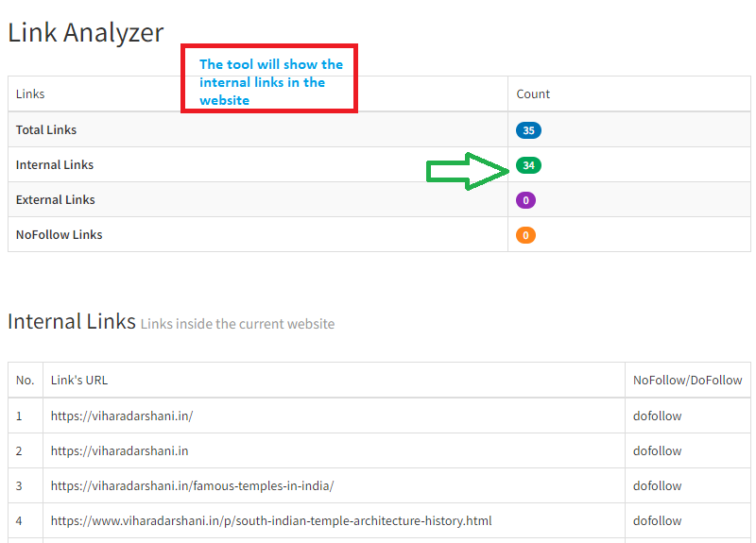This screenshot has width=756, height=543.
Task: Click the blue 35 total links badge
Action: click(528, 130)
